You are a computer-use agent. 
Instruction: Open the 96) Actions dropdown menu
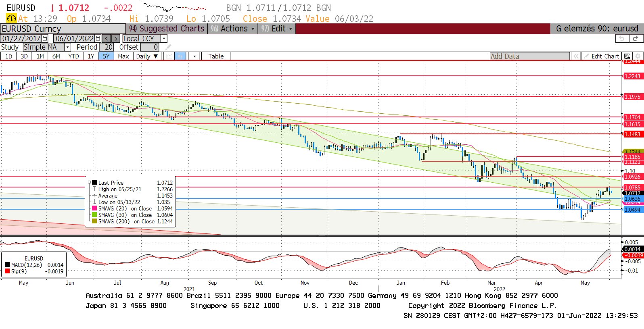click(x=233, y=29)
